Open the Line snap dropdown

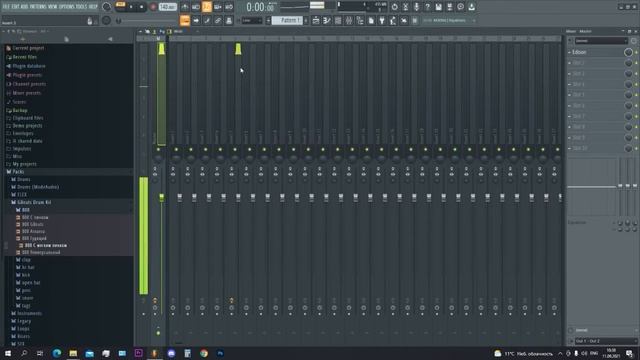(252, 20)
